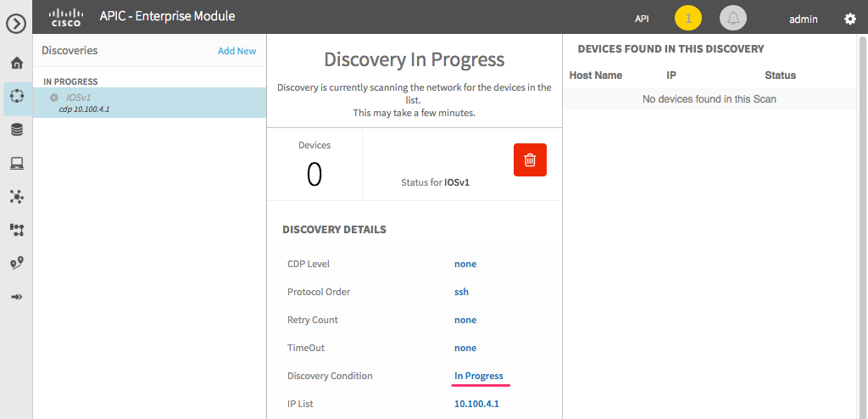
Task: Click the TimeOut value none
Action: (465, 348)
